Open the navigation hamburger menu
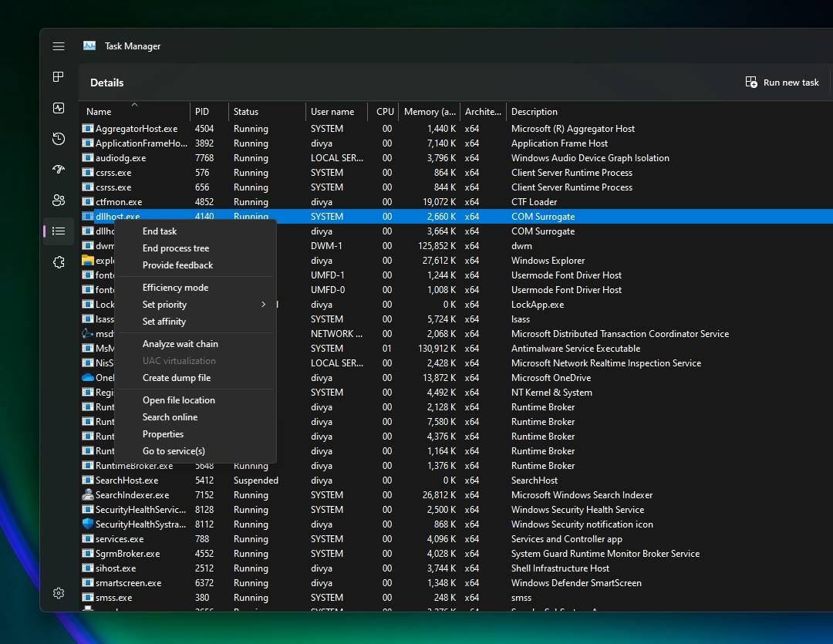The height and width of the screenshot is (644, 833). 58,46
